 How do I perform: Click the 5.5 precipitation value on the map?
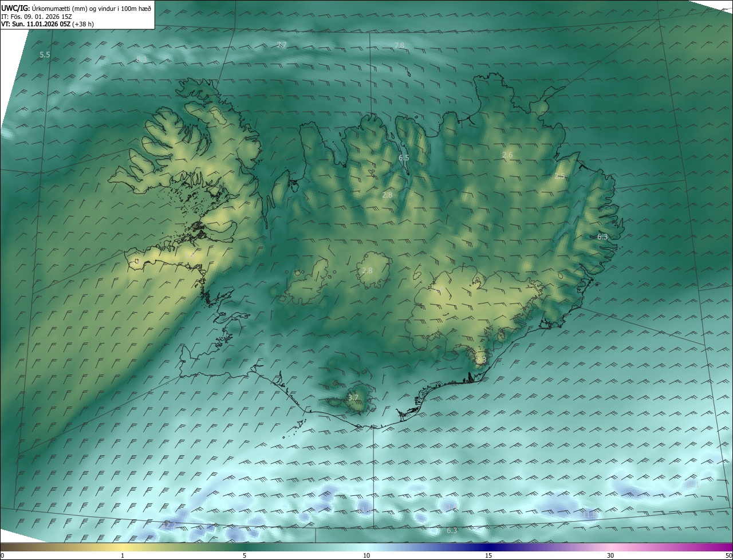(x=45, y=55)
